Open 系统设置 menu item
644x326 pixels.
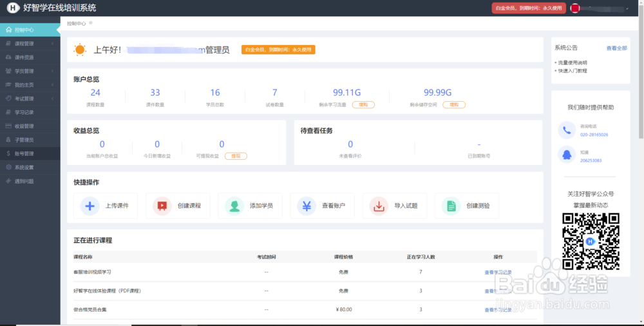(30, 168)
